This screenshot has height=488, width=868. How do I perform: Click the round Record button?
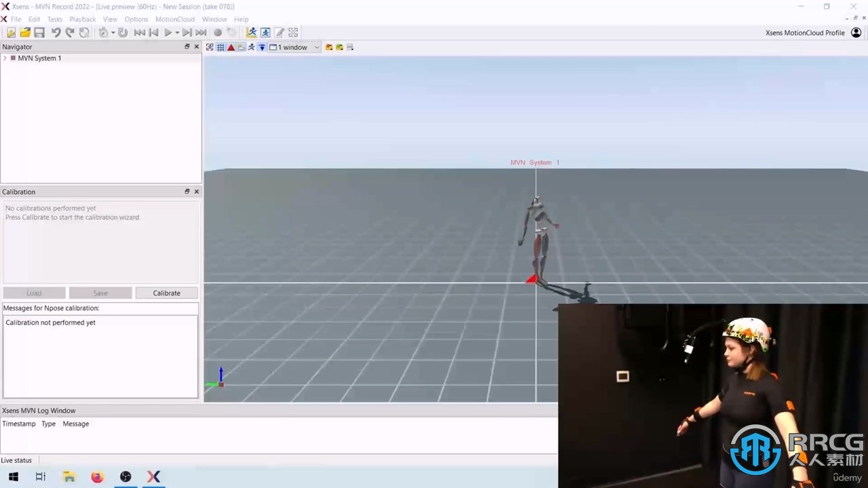click(x=218, y=33)
